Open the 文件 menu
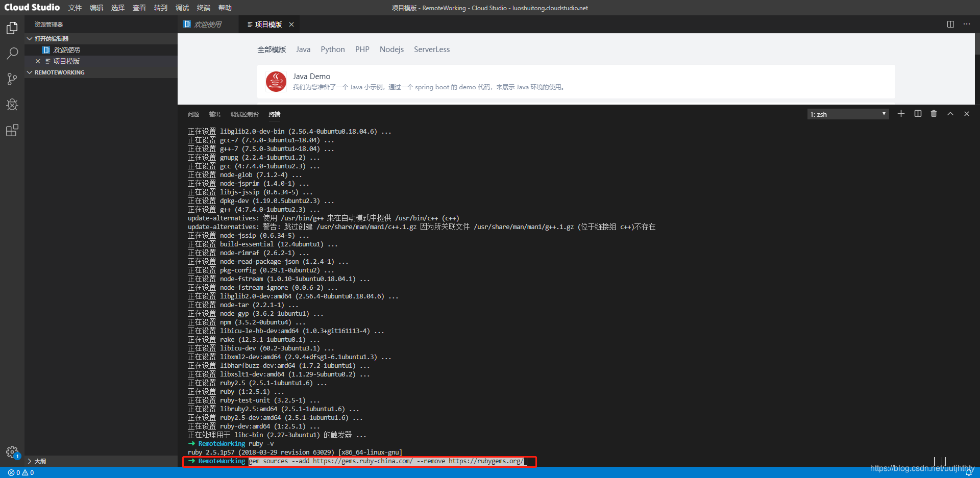The height and width of the screenshot is (478, 980). pyautogui.click(x=75, y=8)
